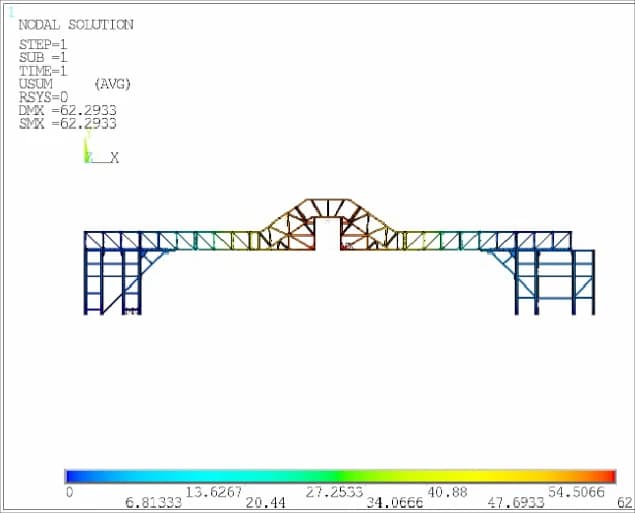Click the DMX =62.2933 value

click(x=68, y=110)
